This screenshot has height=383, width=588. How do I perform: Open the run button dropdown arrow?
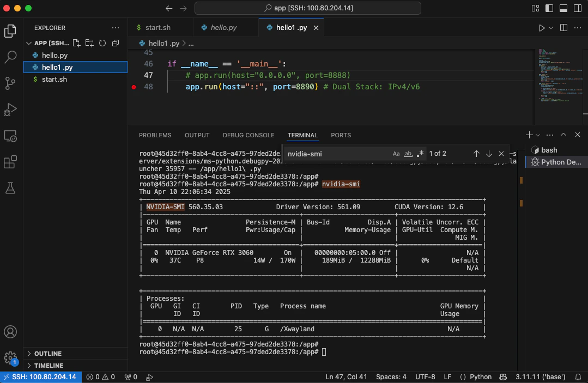(551, 28)
